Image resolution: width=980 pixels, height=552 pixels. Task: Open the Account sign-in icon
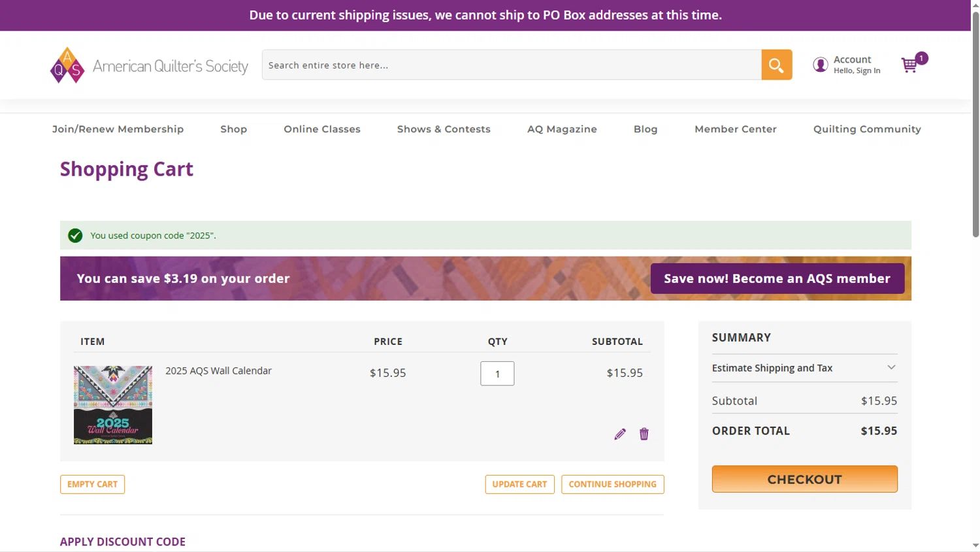tap(821, 65)
